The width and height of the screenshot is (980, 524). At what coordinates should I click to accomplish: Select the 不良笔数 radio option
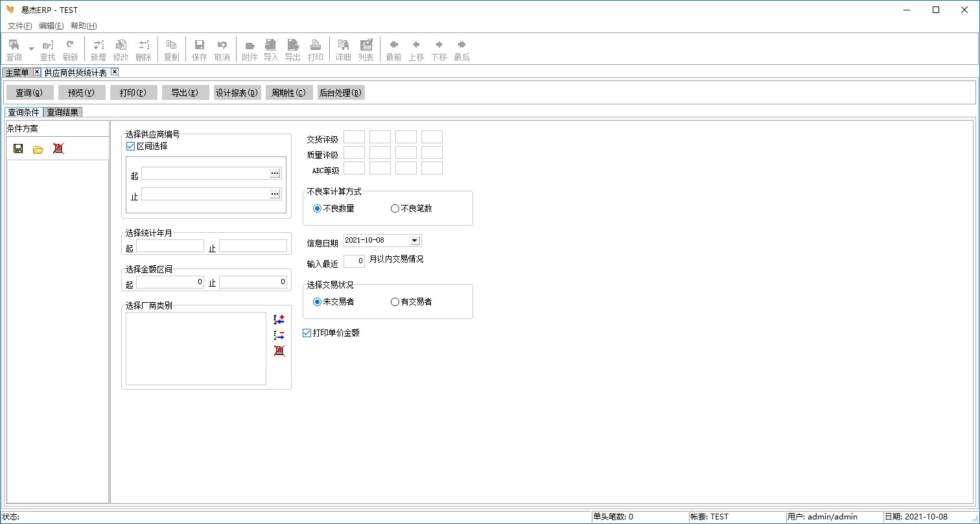[x=395, y=209]
